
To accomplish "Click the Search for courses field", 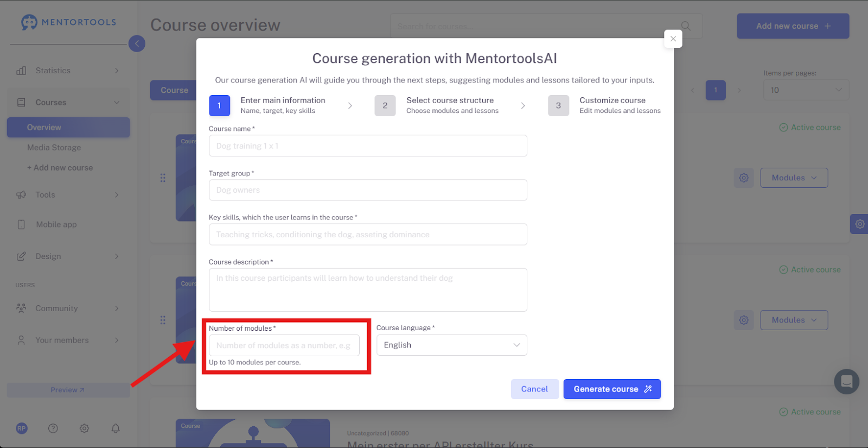I will (546, 26).
